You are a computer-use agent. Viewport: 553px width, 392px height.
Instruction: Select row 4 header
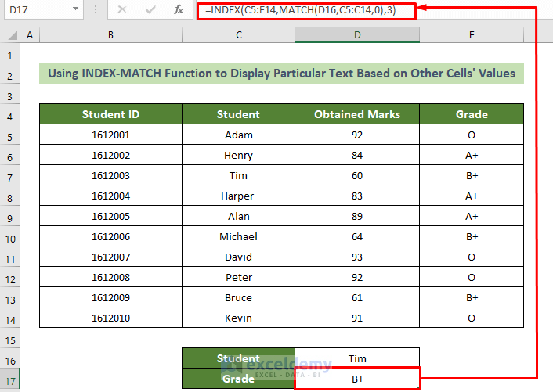coord(10,114)
